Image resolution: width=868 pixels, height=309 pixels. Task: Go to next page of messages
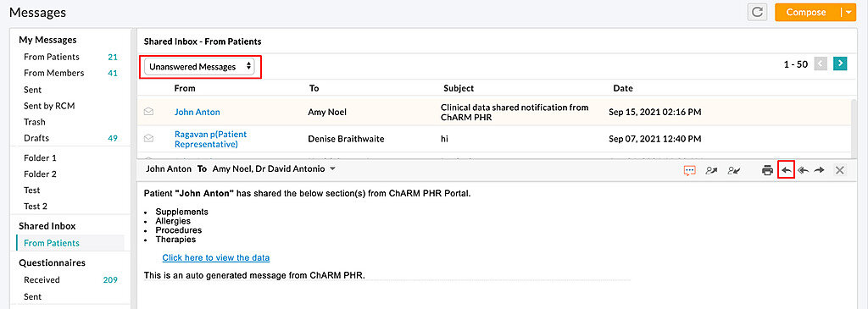click(x=840, y=64)
